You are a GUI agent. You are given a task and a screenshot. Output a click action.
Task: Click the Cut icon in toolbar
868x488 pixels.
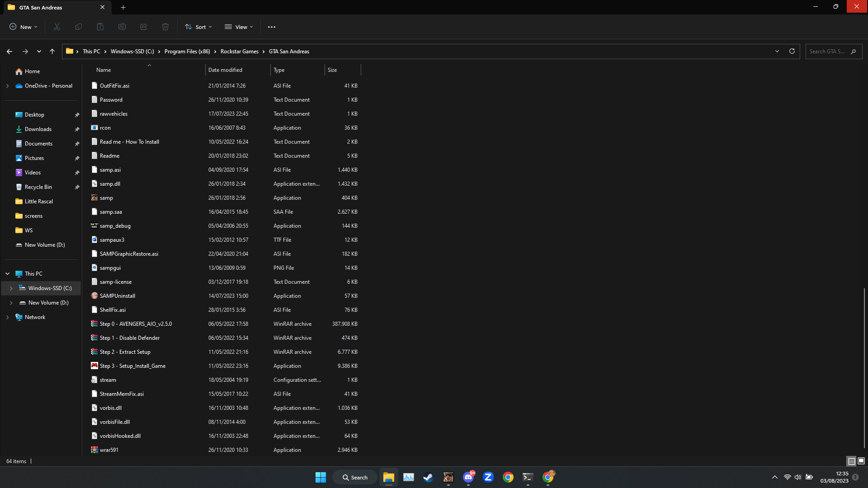coord(57,27)
